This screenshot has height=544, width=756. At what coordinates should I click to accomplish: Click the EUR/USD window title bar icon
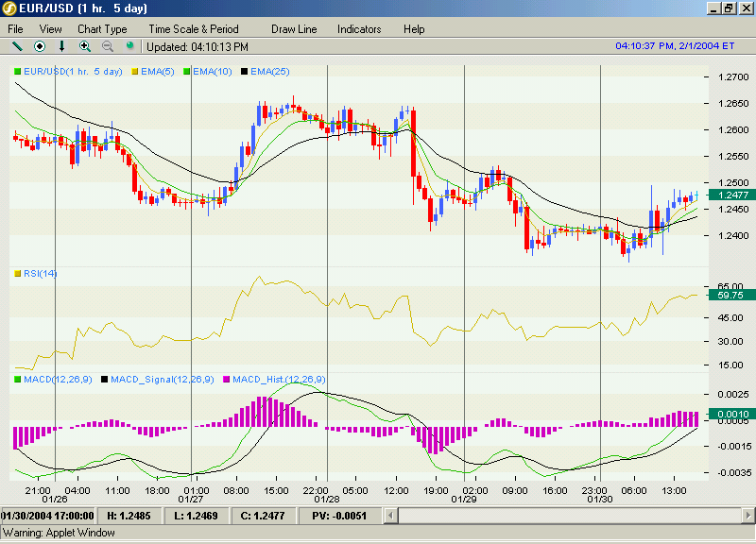(9, 8)
